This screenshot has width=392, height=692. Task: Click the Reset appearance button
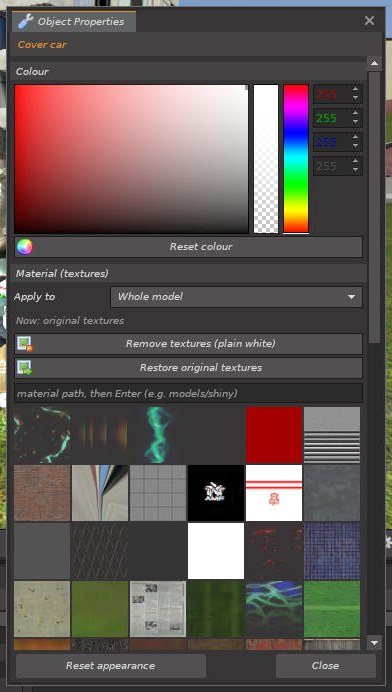click(x=111, y=666)
